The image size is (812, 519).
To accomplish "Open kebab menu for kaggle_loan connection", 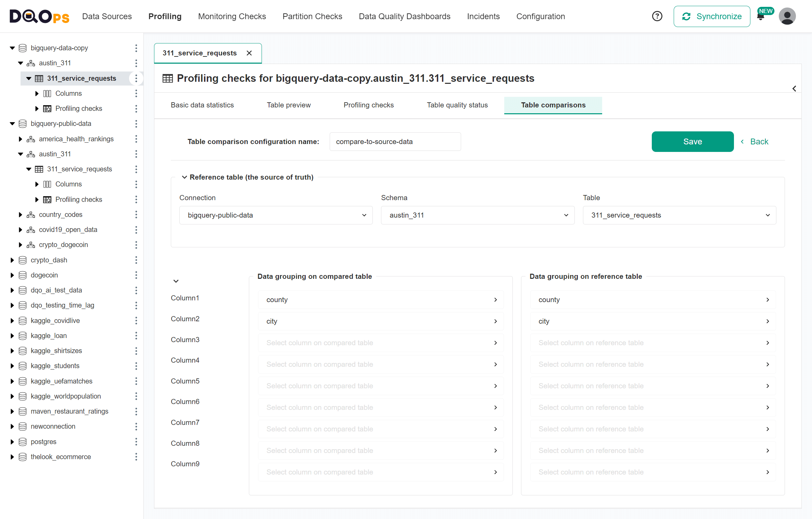I will tap(136, 336).
